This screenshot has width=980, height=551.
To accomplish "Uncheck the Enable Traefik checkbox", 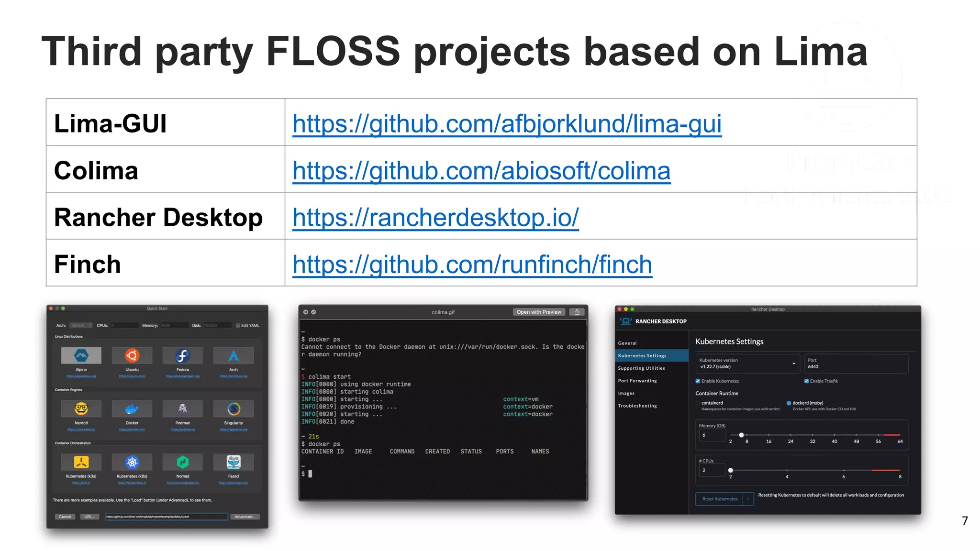I will click(x=806, y=381).
